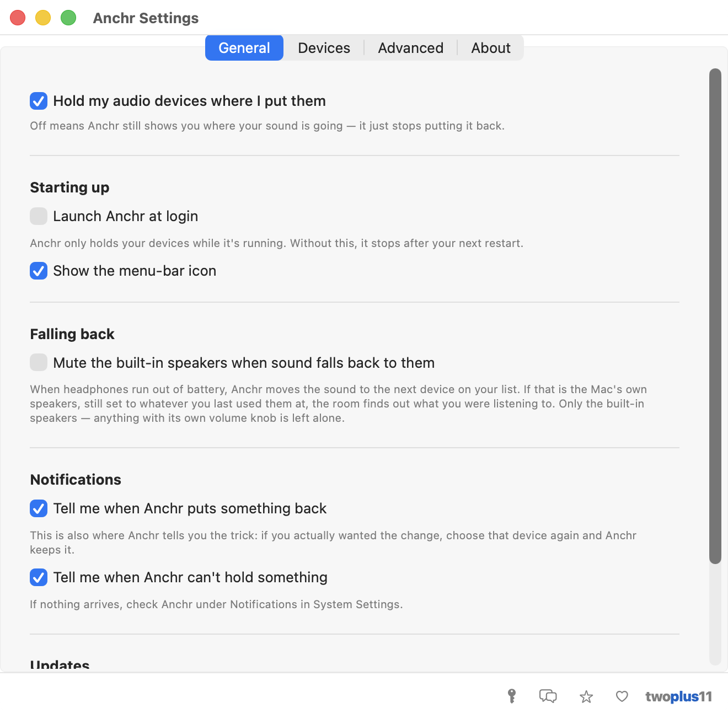The width and height of the screenshot is (728, 719).
Task: Open the Advanced tab
Action: tap(410, 48)
